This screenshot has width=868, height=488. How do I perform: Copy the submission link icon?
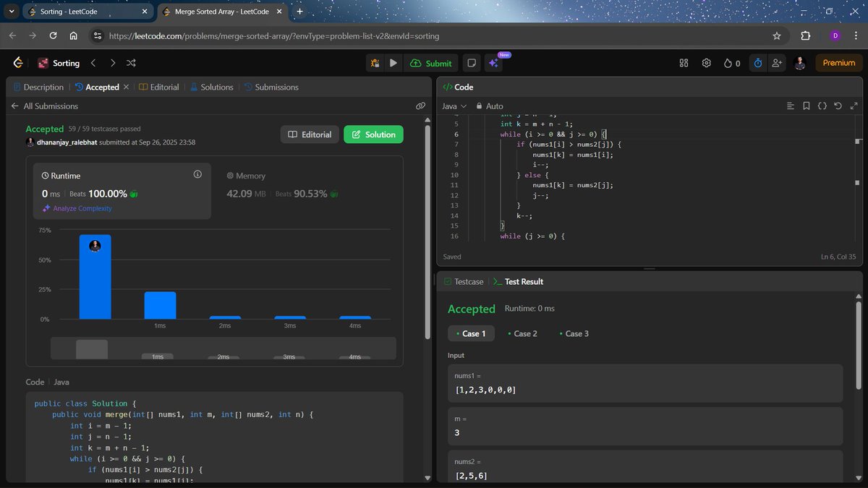[x=420, y=106]
